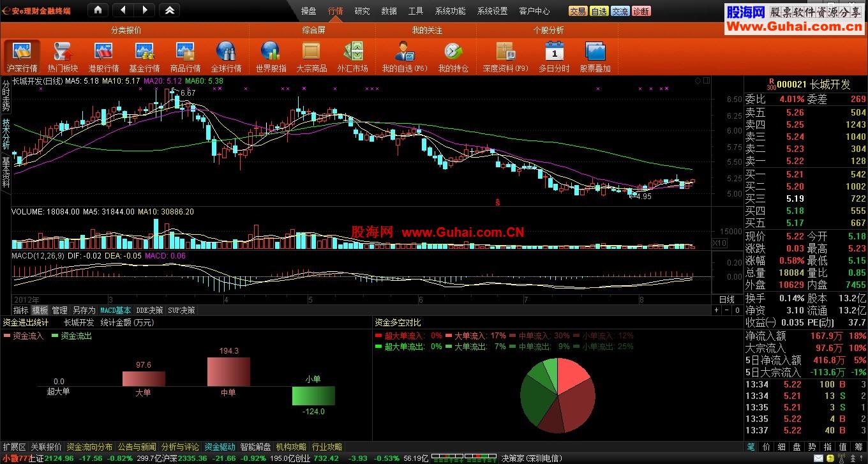Image resolution: width=868 pixels, height=464 pixels.
Task: Open the 系统设置 menu
Action: coord(493,11)
